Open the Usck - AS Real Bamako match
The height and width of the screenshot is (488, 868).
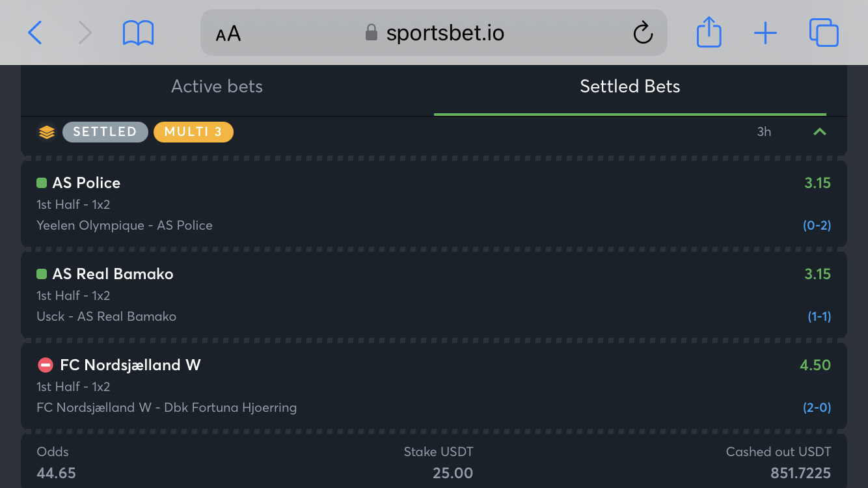pos(106,317)
